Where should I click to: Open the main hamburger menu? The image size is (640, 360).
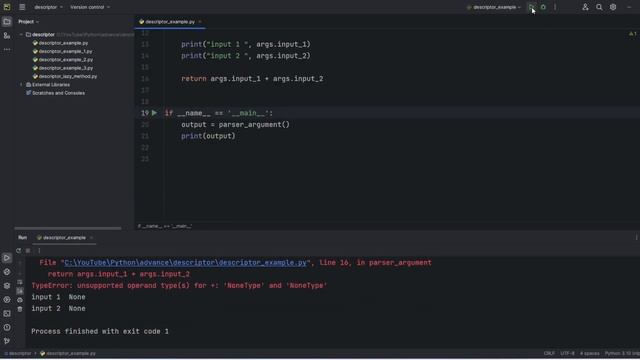tap(22, 7)
